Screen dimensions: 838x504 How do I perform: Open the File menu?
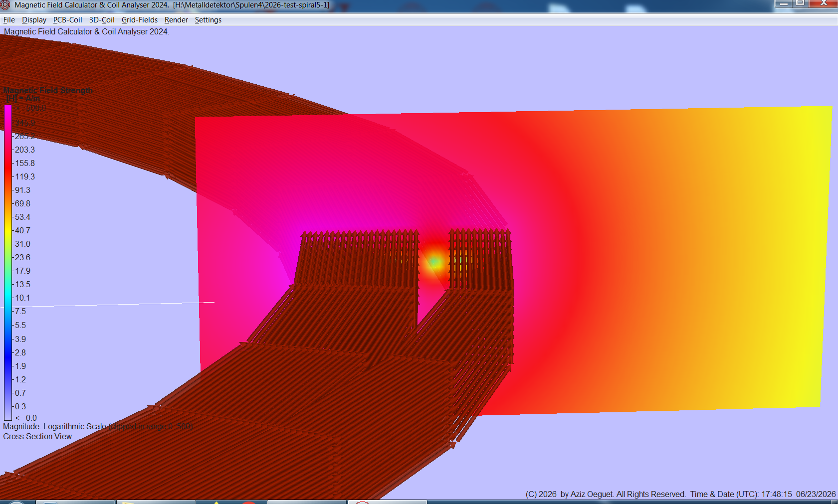click(x=9, y=20)
